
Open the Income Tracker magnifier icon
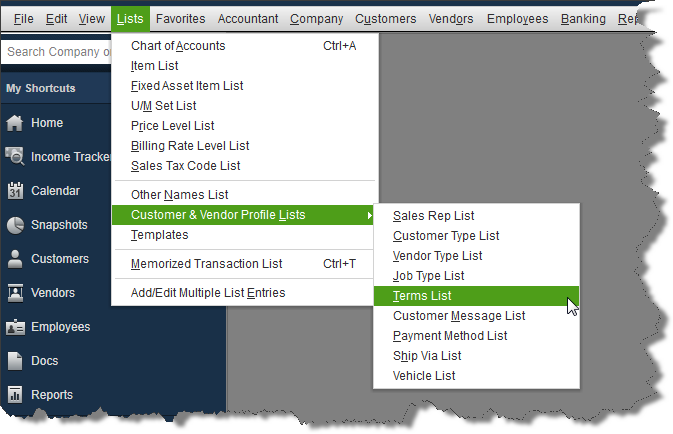click(x=15, y=157)
